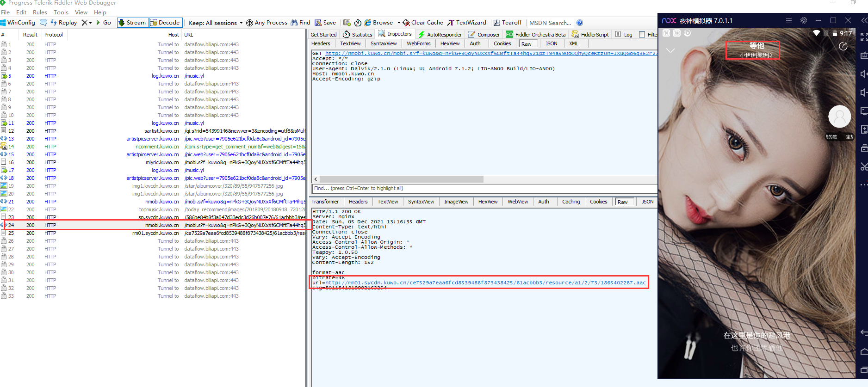The image size is (868, 387).
Task: Open Nox emulator settings gear
Action: click(804, 20)
